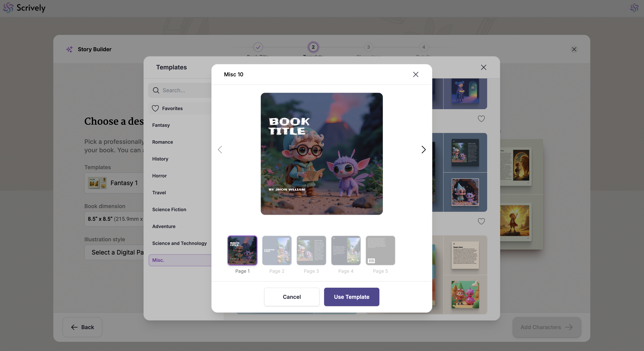Go to previous preview page arrow
The height and width of the screenshot is (351, 644).
click(x=220, y=149)
